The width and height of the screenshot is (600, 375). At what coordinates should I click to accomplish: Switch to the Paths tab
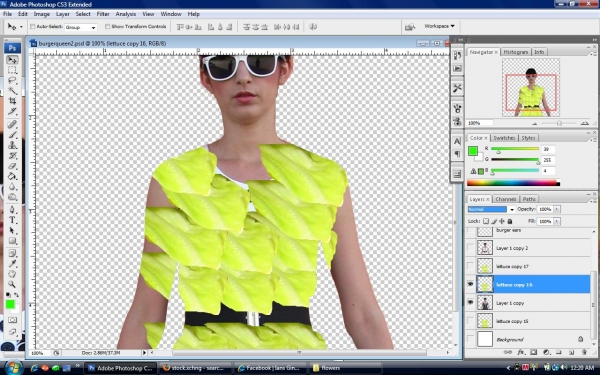[529, 199]
